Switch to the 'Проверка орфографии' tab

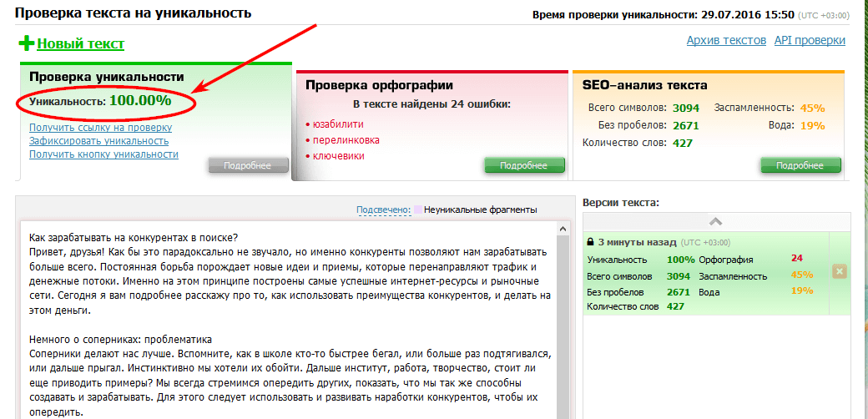point(379,84)
